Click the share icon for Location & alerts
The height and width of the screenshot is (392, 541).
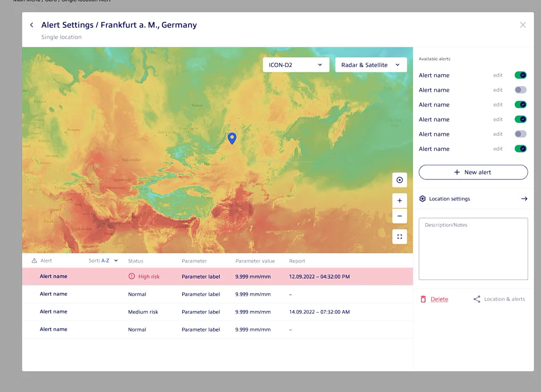click(x=477, y=299)
